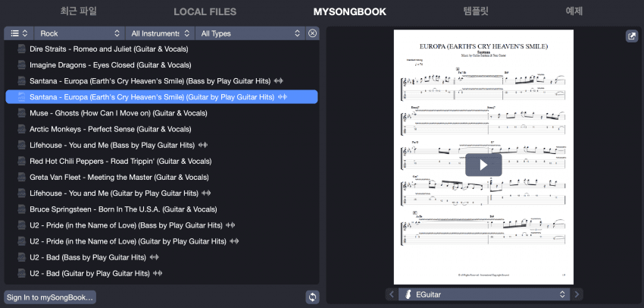Select Imagine Dragons - Eyes Closed
644x308 pixels.
161,65
